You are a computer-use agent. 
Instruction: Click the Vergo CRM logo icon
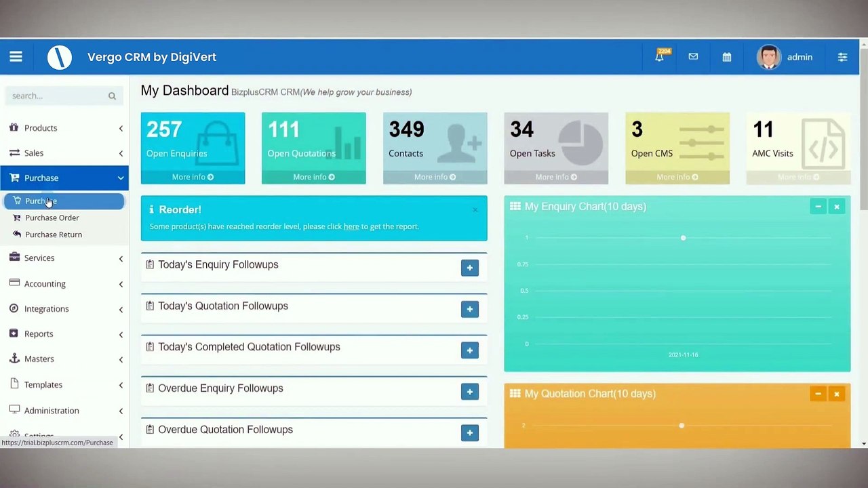tap(60, 57)
